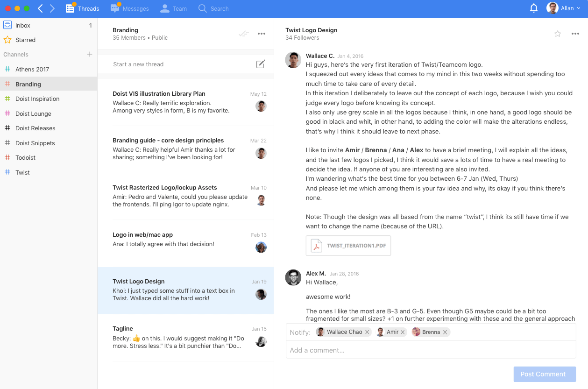Star the Twist Logo Design thread
588x389 pixels.
[557, 34]
